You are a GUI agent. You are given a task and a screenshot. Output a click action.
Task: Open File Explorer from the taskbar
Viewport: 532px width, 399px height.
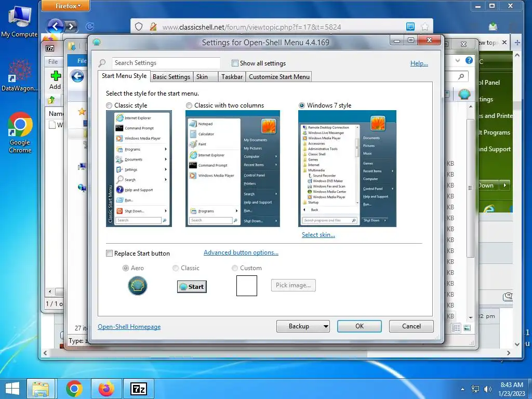click(41, 389)
